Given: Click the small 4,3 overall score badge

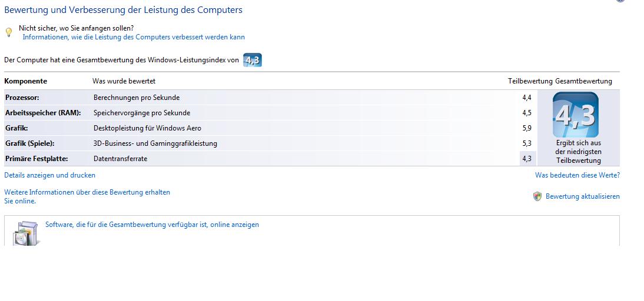Looking at the screenshot, I should [252, 60].
